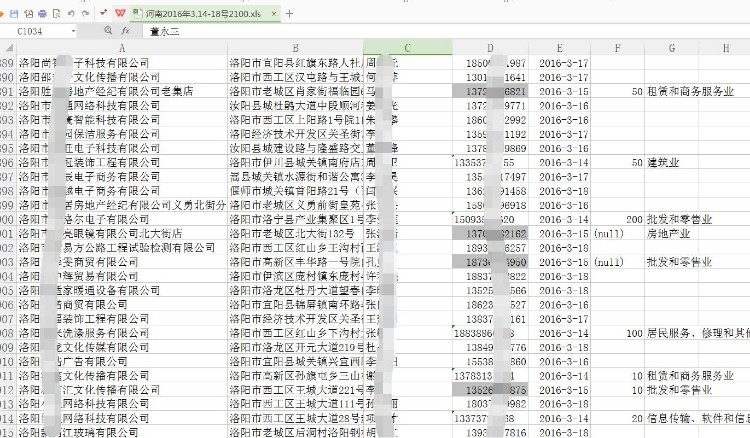Click address 洛阳市伊川县城关镇南府店

click(296, 163)
